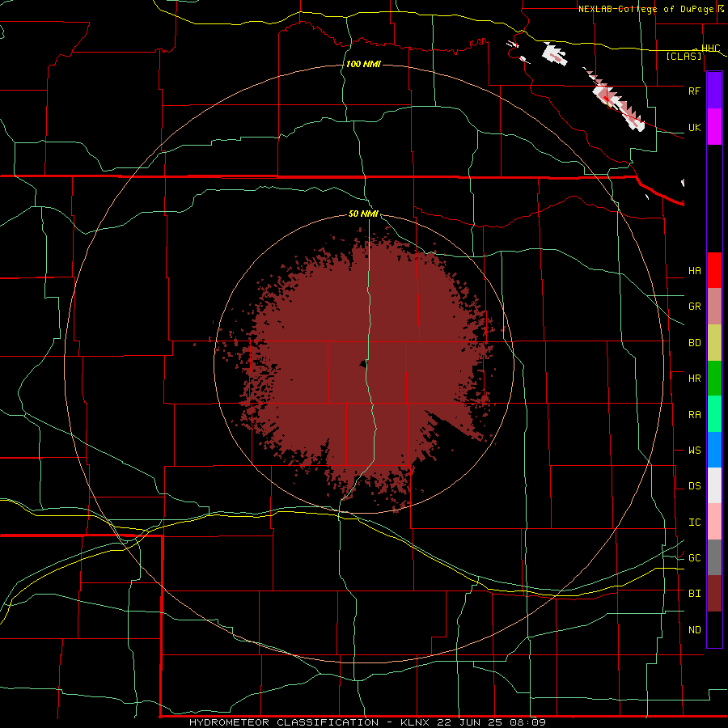This screenshot has height=728, width=728.
Task: Click the BD yellow legend color swatch
Action: [714, 343]
